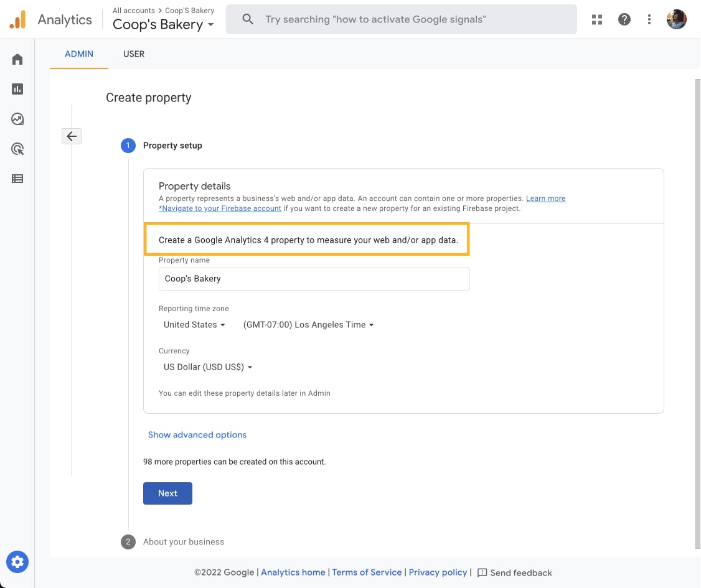Screen dimensions: 701x588
Task: Open the Admin gear at bottom left
Action: tap(17, 561)
